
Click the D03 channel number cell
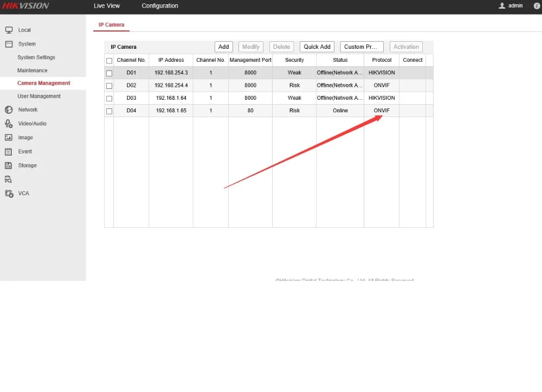click(131, 98)
